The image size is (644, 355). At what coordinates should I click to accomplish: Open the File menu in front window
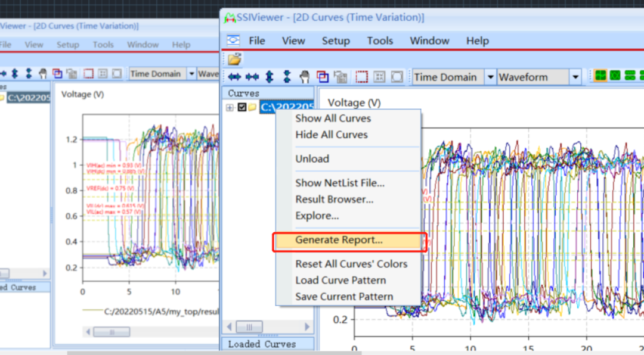point(256,41)
